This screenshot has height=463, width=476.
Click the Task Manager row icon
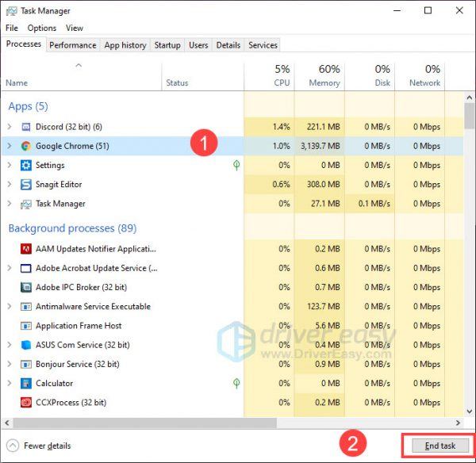[x=26, y=205]
